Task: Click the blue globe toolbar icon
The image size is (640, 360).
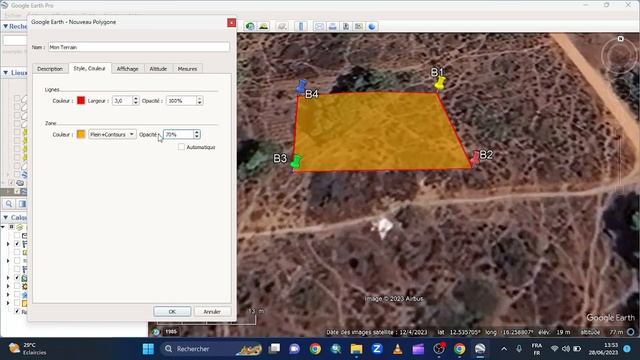Action: point(372,27)
